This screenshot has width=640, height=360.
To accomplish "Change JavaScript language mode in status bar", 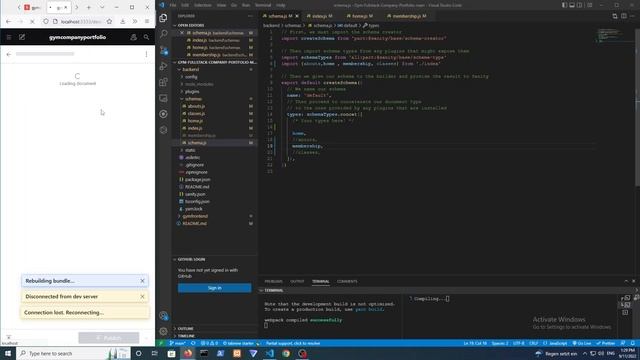I will click(556, 343).
